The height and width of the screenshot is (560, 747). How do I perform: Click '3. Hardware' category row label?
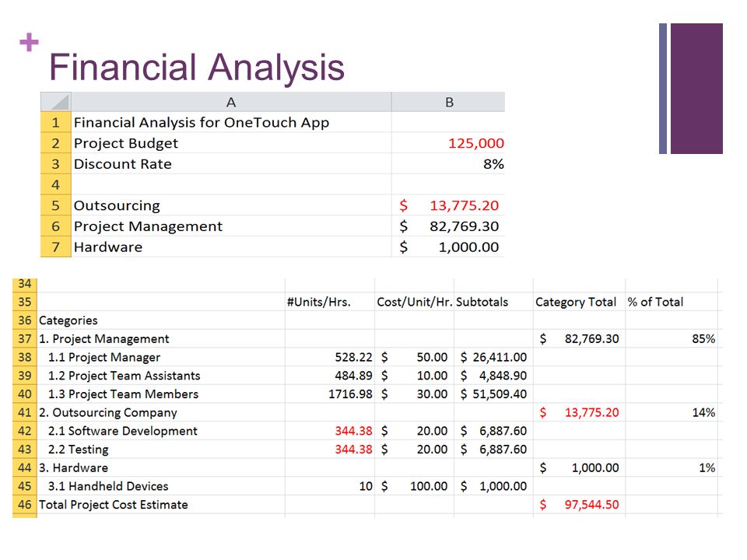(73, 467)
